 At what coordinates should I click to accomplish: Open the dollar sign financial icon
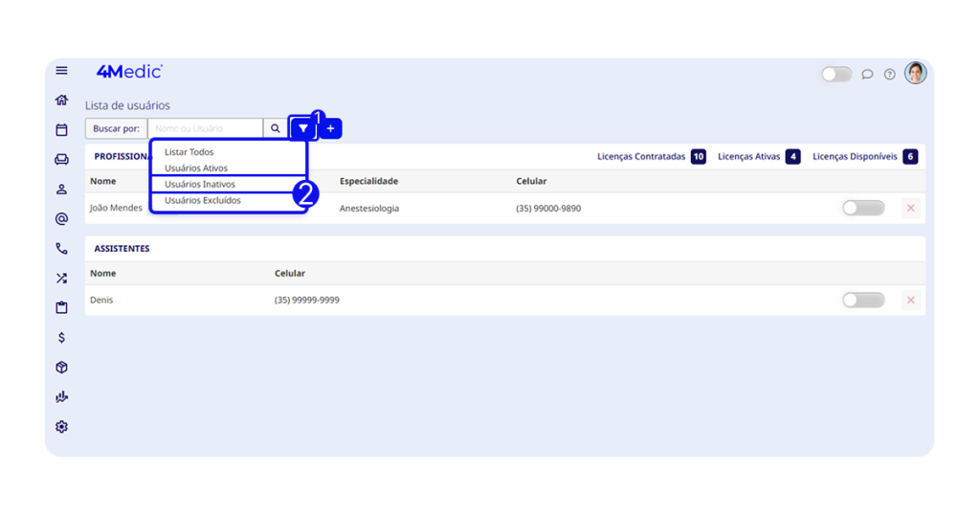(61, 338)
